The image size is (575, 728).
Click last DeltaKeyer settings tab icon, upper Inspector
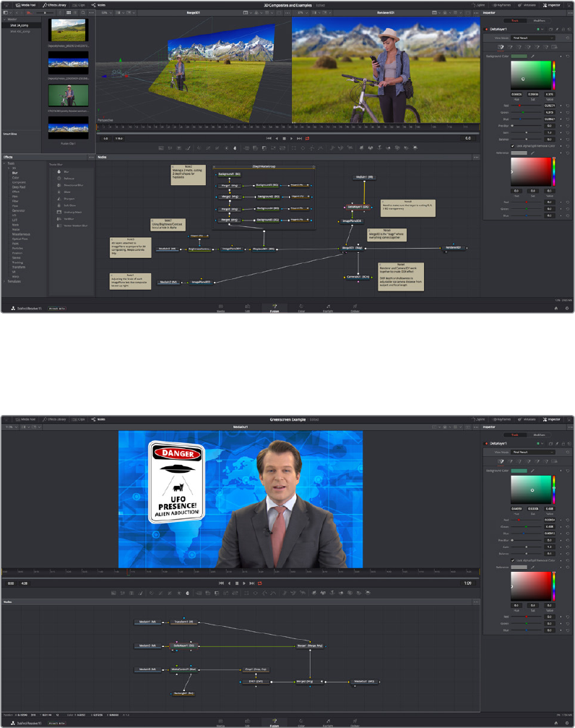point(554,47)
